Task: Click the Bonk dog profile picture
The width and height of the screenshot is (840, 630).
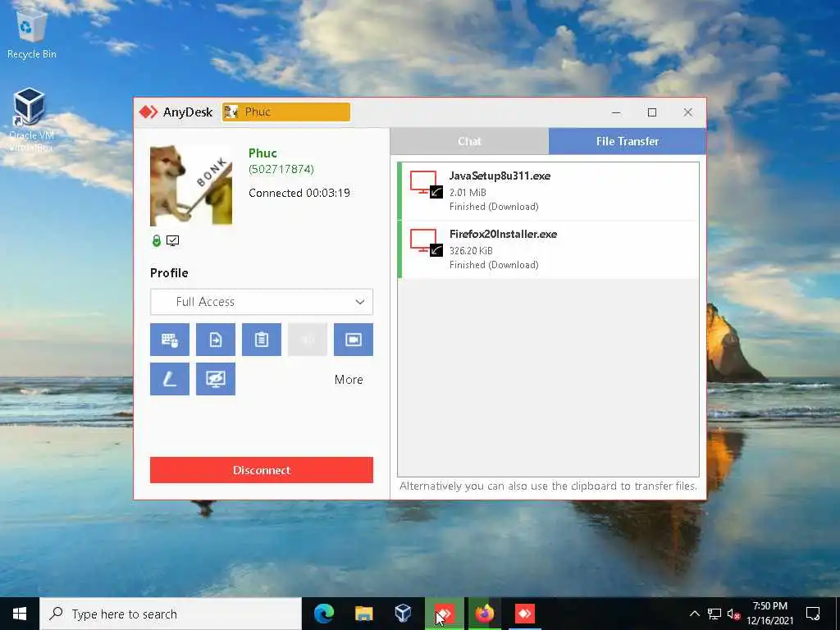Action: coord(191,185)
